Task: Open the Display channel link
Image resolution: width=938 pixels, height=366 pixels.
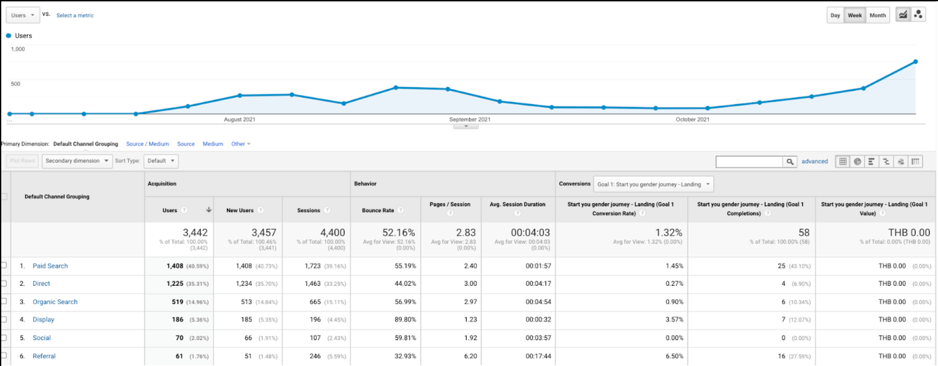Action: [44, 320]
